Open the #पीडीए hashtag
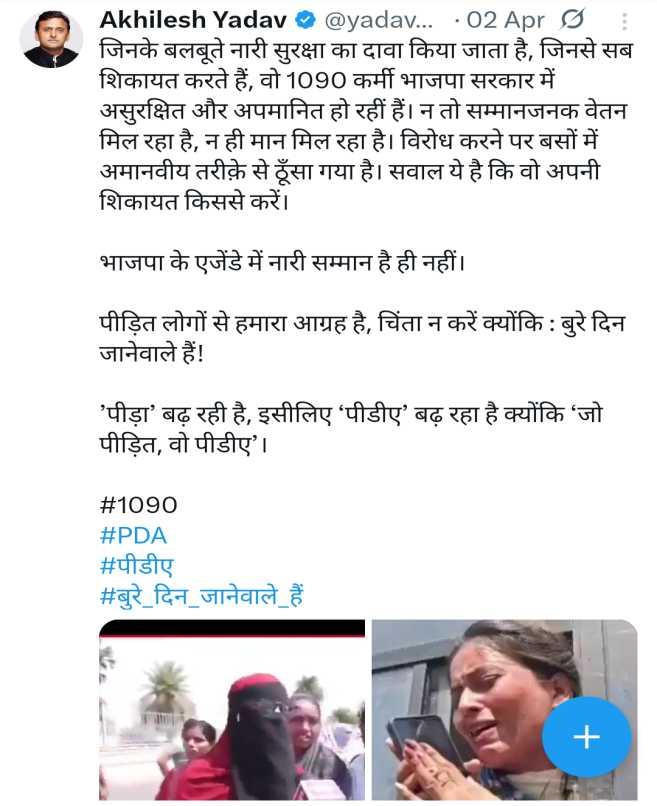The width and height of the screenshot is (657, 806). pyautogui.click(x=137, y=565)
